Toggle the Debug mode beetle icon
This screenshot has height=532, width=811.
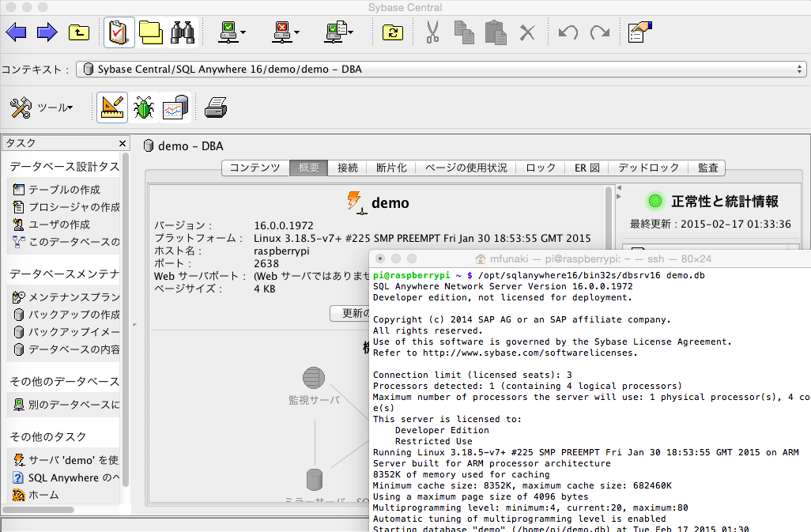[x=144, y=108]
